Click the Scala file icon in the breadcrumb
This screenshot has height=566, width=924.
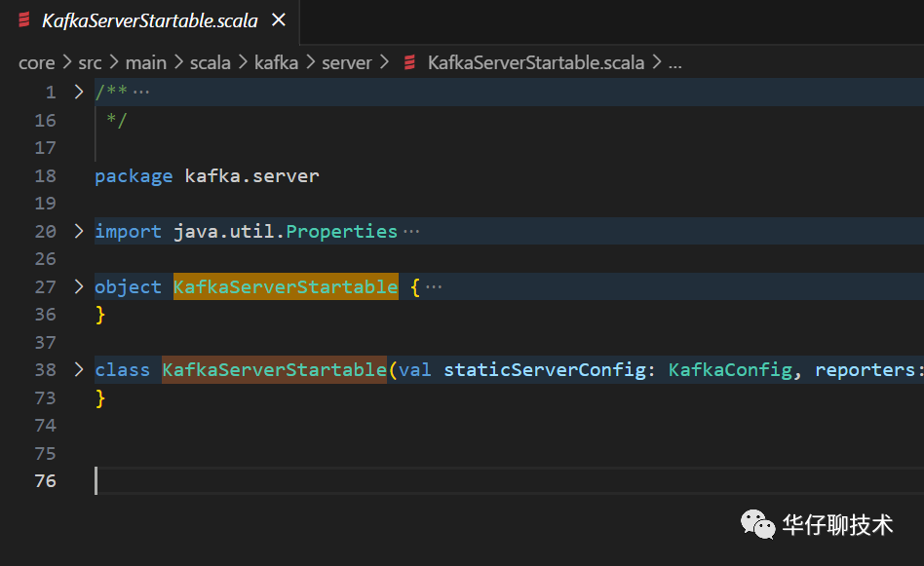pyautogui.click(x=409, y=62)
